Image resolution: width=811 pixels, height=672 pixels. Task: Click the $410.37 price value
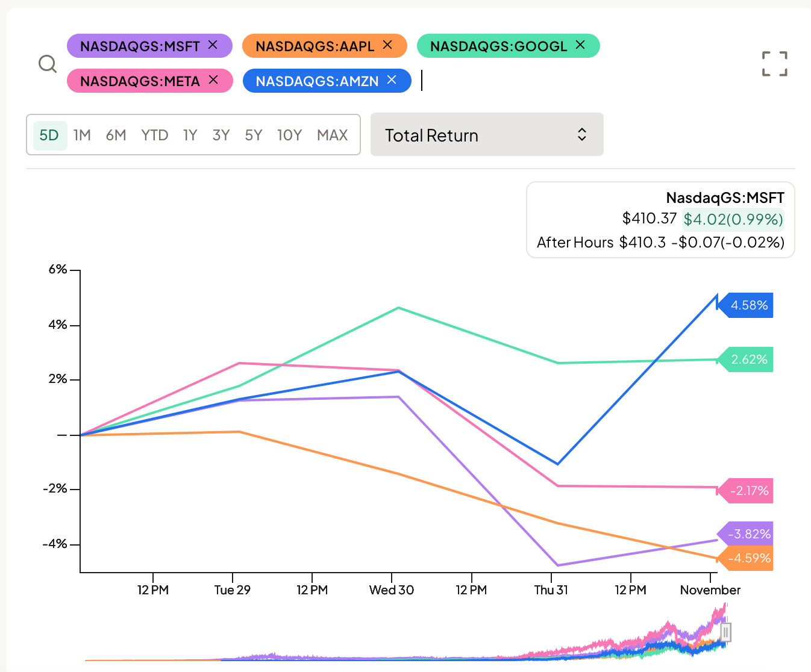[x=650, y=219]
